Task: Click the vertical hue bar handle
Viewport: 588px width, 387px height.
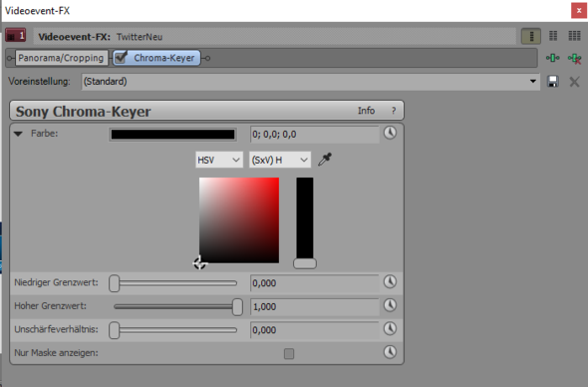Action: (x=305, y=263)
